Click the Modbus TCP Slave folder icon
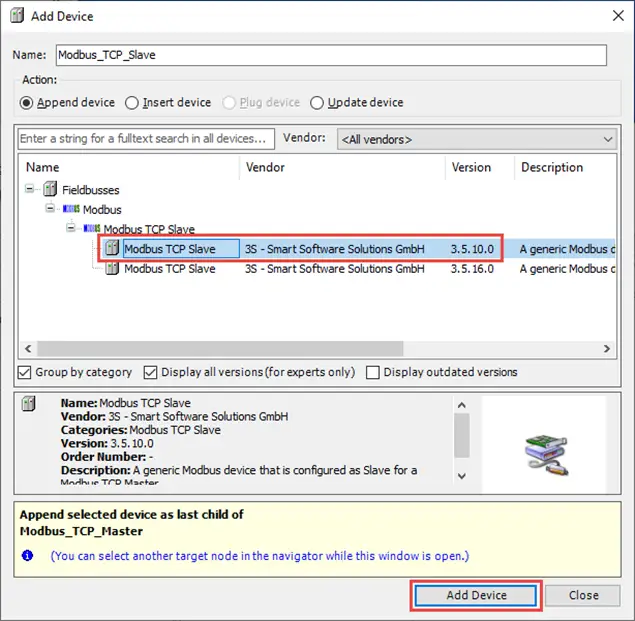 tap(92, 228)
